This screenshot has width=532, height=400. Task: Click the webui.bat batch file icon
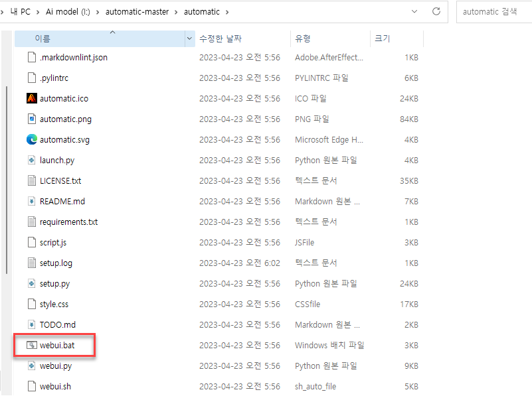tap(32, 345)
